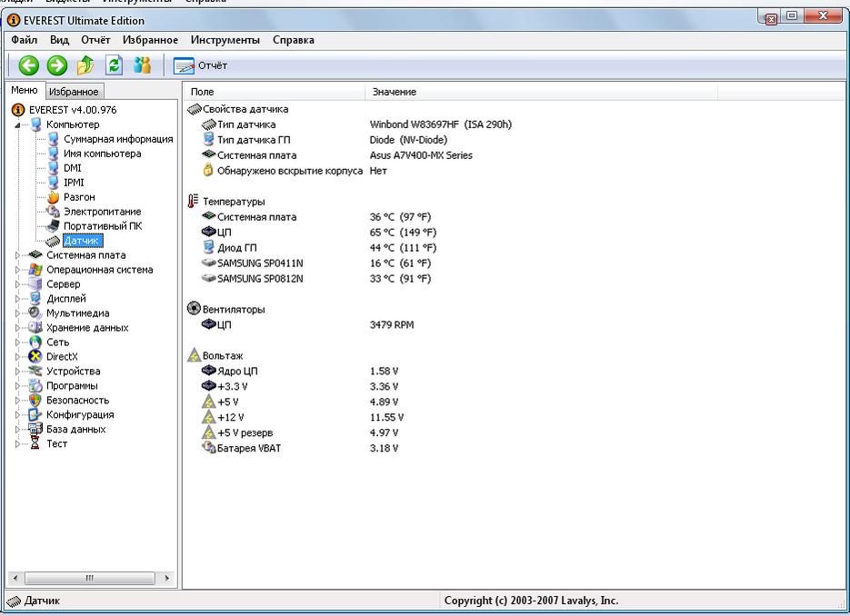This screenshot has height=616, width=850.
Task: Open the Файл menu
Action: [25, 40]
